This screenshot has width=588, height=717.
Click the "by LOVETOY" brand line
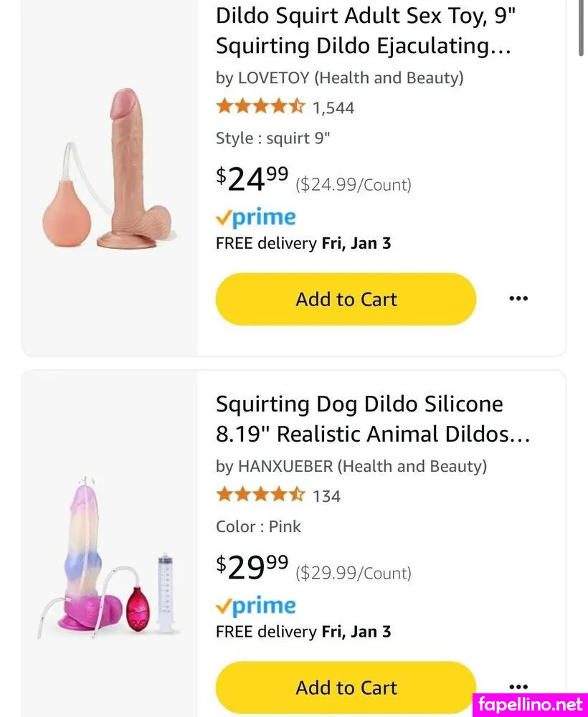pos(339,77)
